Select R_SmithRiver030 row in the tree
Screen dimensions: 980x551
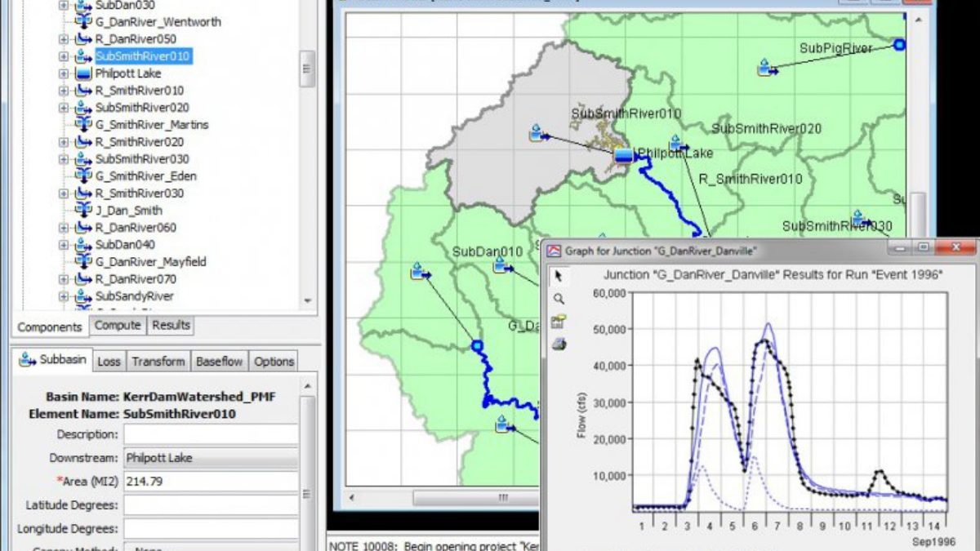coord(139,193)
